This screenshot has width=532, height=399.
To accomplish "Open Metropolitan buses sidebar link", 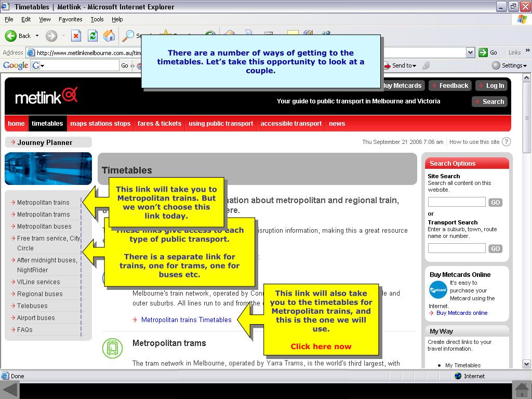I will 44,227.
